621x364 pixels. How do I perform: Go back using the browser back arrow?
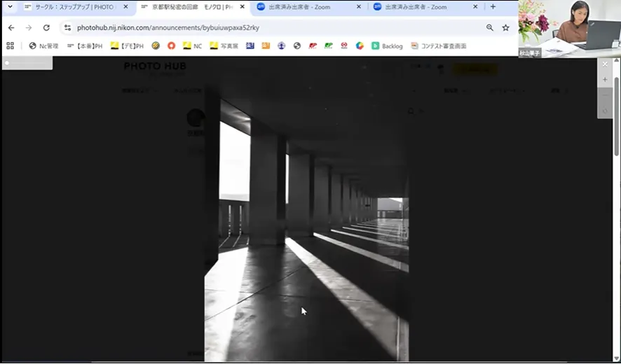(x=11, y=27)
